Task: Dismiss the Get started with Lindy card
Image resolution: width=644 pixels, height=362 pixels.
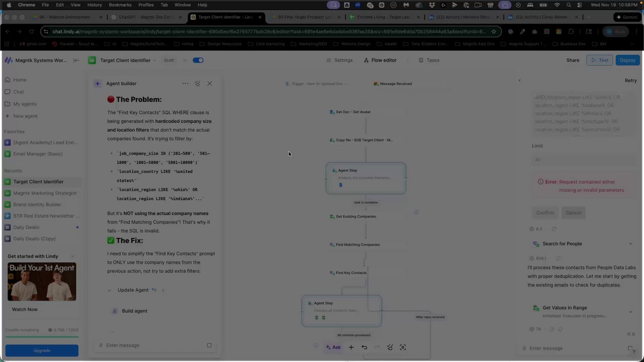Action: (x=72, y=256)
